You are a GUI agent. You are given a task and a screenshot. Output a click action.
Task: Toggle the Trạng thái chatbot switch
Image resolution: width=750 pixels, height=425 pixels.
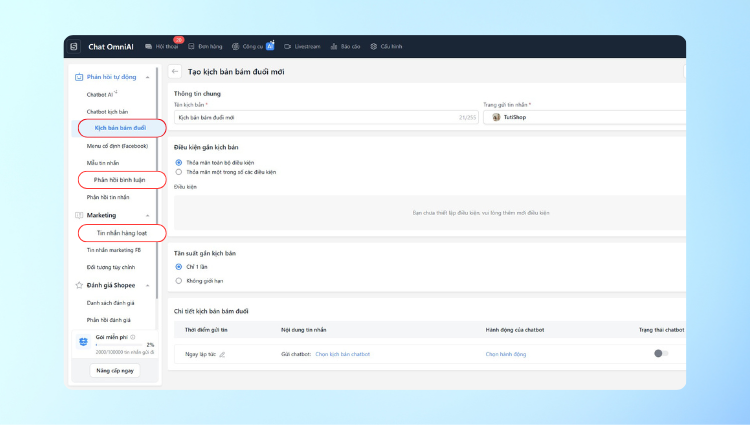click(660, 353)
